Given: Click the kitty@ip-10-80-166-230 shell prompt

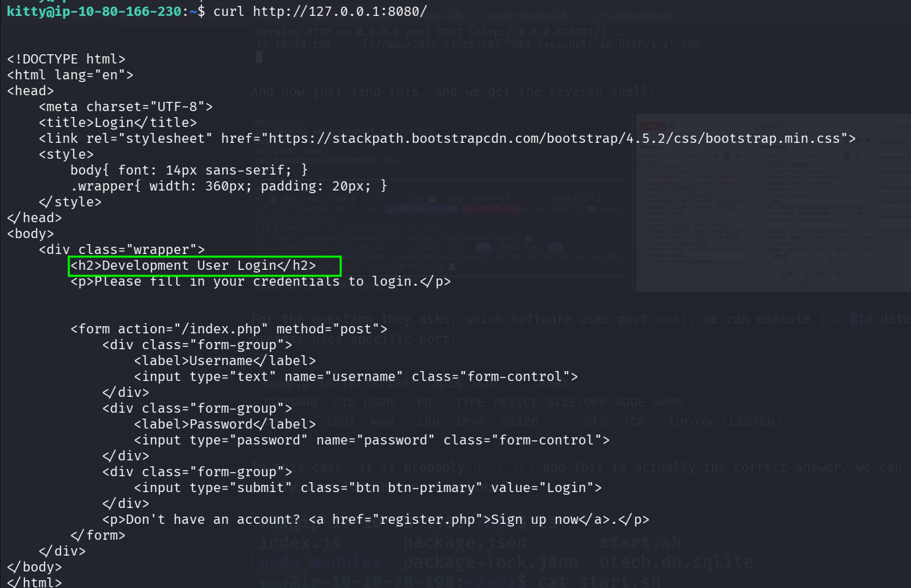Looking at the screenshot, I should [93, 11].
